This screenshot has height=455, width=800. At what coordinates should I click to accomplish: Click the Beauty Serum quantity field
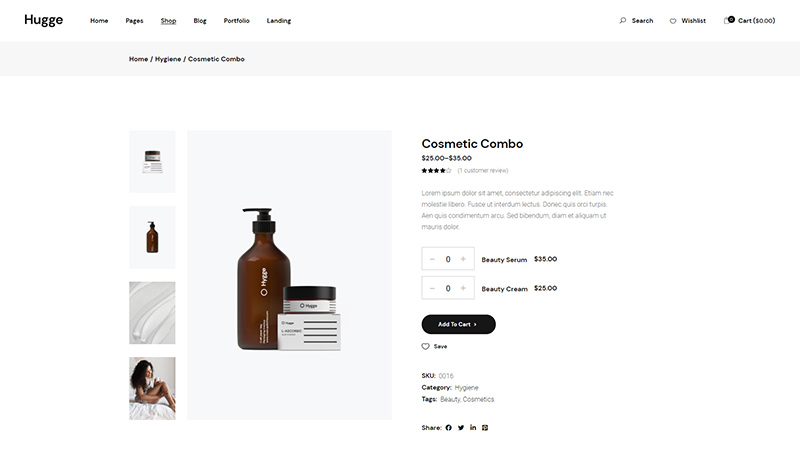448,259
